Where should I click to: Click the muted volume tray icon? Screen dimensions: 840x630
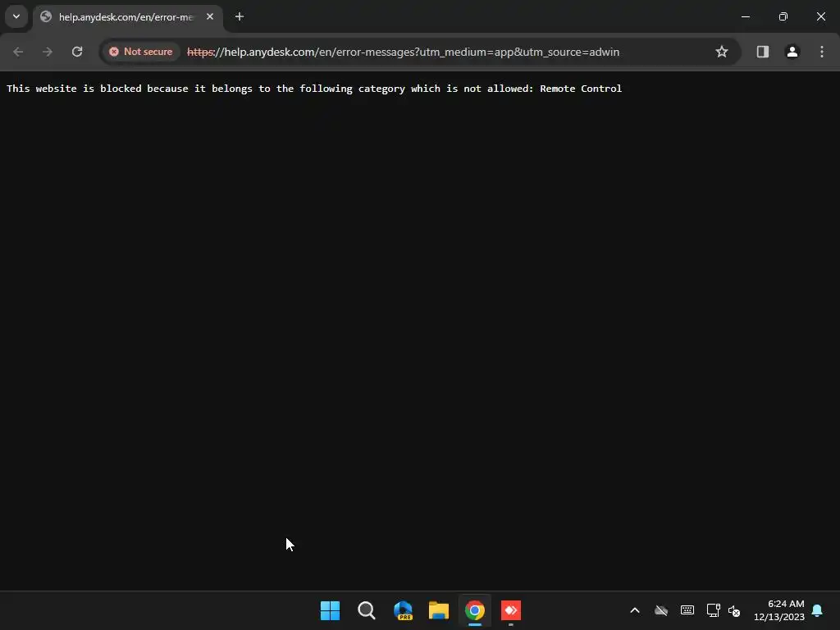click(734, 610)
